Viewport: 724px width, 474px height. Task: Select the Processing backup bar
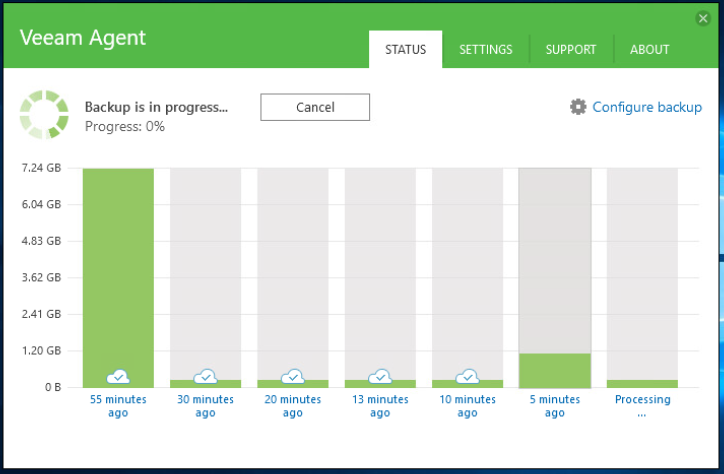pyautogui.click(x=642, y=278)
